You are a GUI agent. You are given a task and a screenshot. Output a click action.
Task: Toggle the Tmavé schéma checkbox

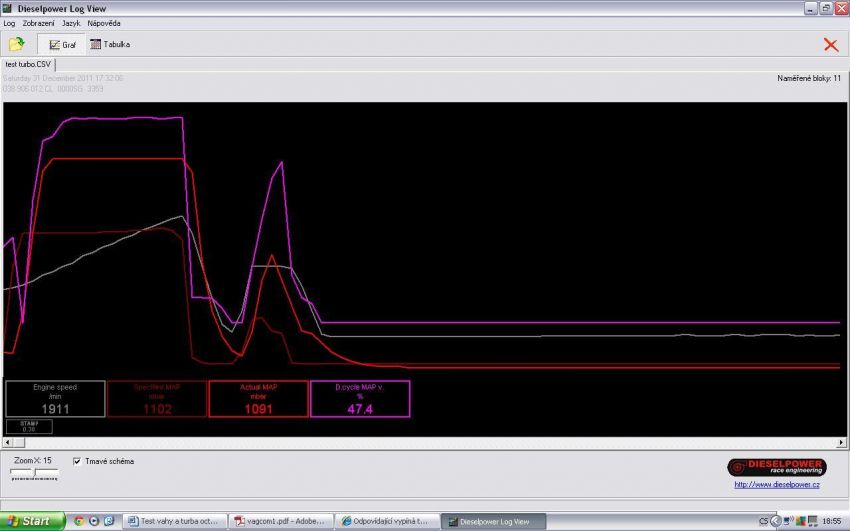pyautogui.click(x=77, y=461)
